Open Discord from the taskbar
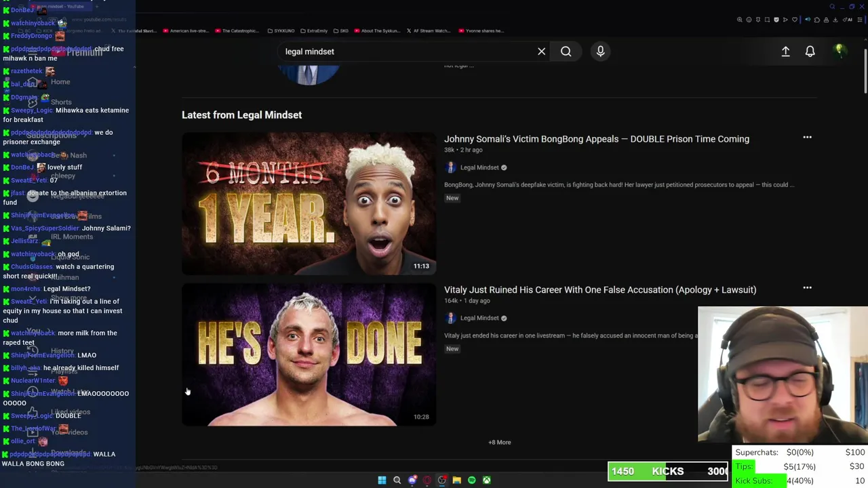Screen dimensions: 868x488 coord(412,480)
